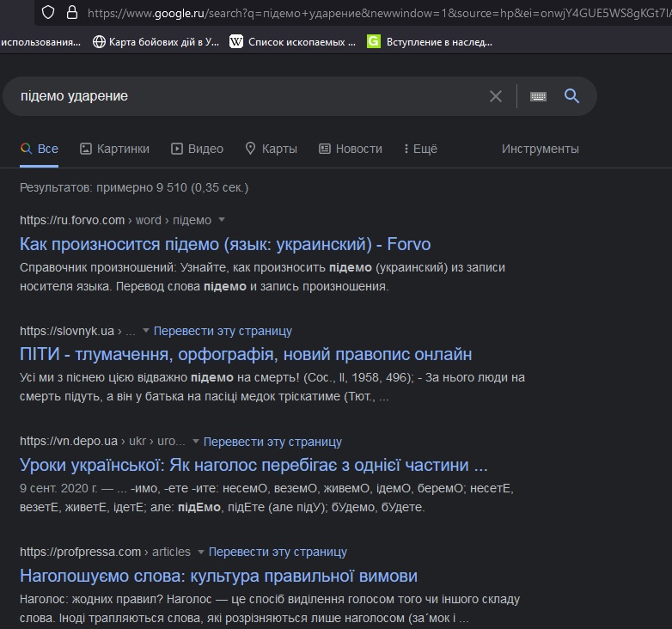Click the URL in the address bar
The image size is (672, 629).
click(x=379, y=13)
